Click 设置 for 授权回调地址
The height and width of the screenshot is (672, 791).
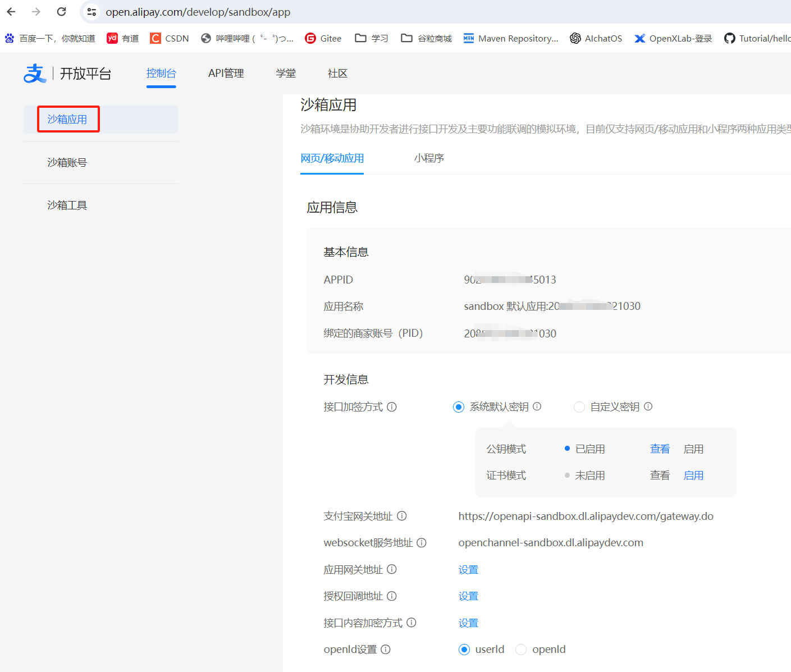click(x=468, y=596)
